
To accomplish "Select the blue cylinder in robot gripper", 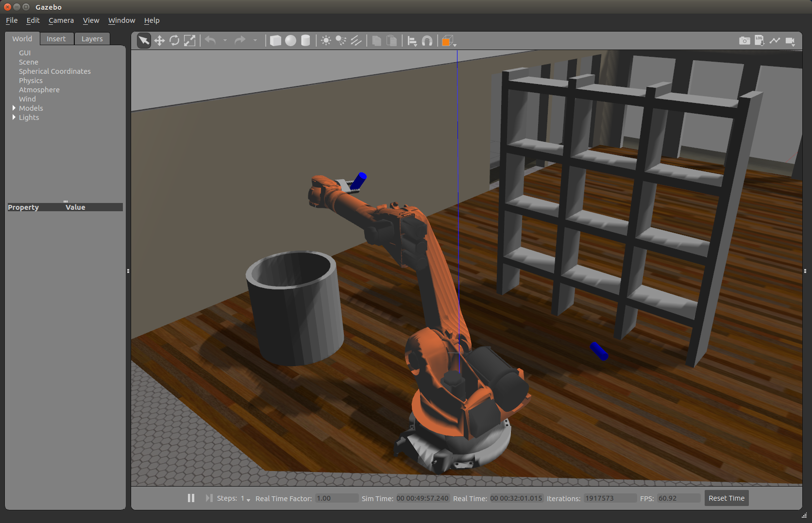I will [x=359, y=180].
